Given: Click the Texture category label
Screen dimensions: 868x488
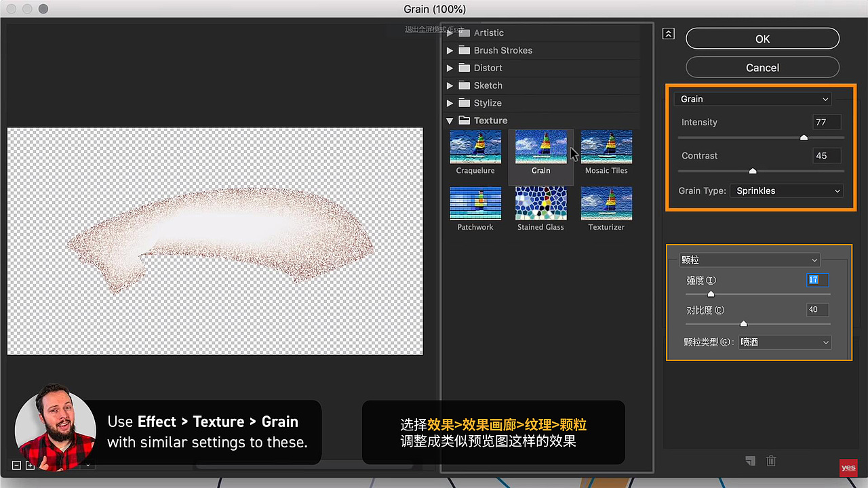Looking at the screenshot, I should click(x=491, y=121).
